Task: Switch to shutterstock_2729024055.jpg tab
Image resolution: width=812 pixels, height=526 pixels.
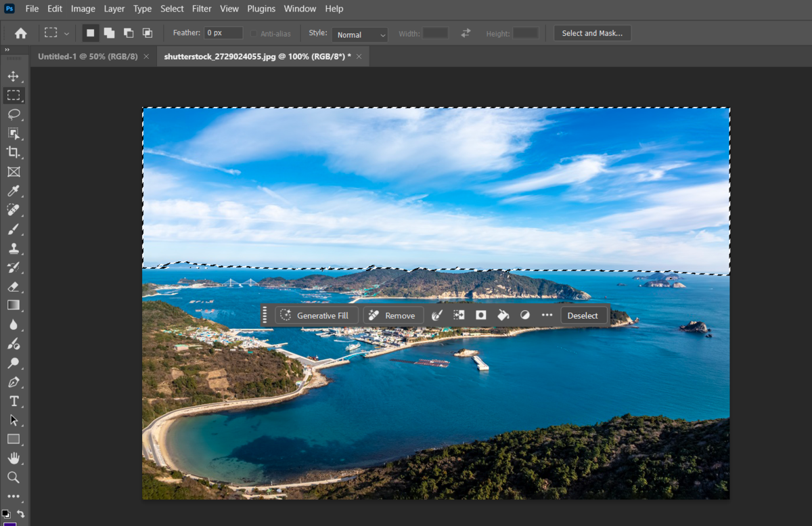Action: tap(257, 57)
